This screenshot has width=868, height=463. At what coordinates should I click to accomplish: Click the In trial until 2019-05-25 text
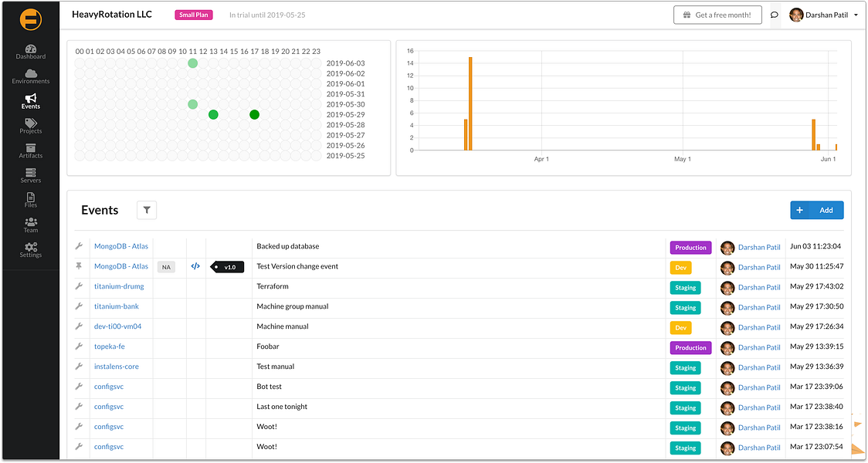[x=267, y=15]
